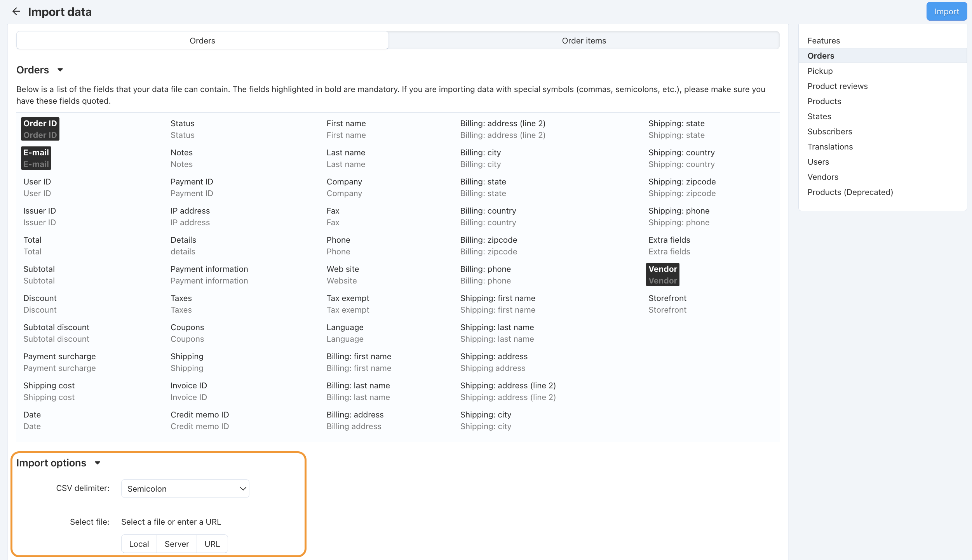Go back using the arrow icon
The height and width of the screenshot is (560, 972).
[x=16, y=12]
